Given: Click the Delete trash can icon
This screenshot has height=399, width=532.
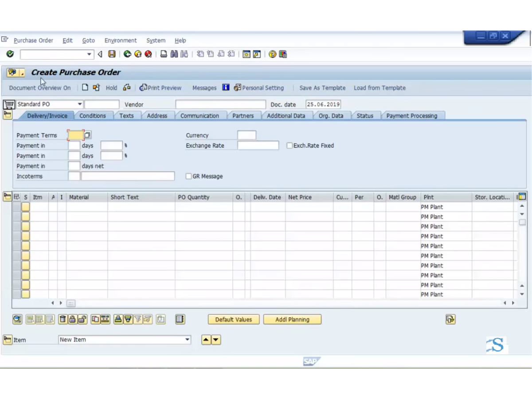Looking at the screenshot, I should tap(63, 319).
